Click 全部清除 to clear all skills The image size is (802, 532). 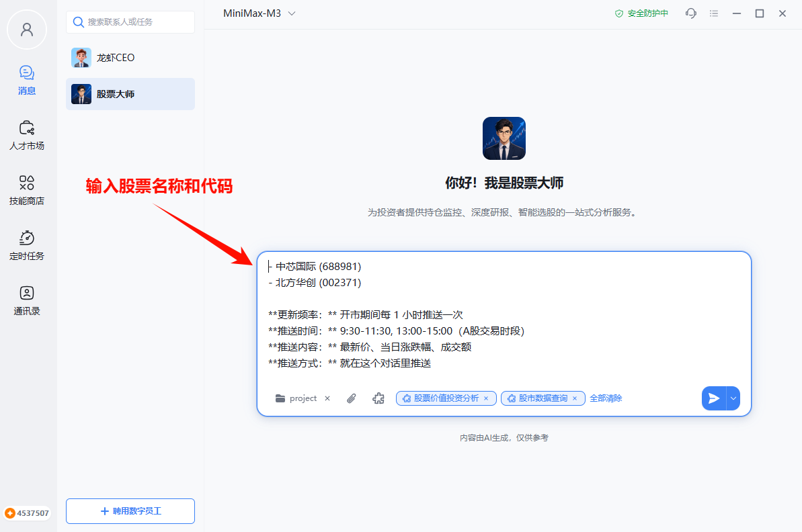pos(606,398)
